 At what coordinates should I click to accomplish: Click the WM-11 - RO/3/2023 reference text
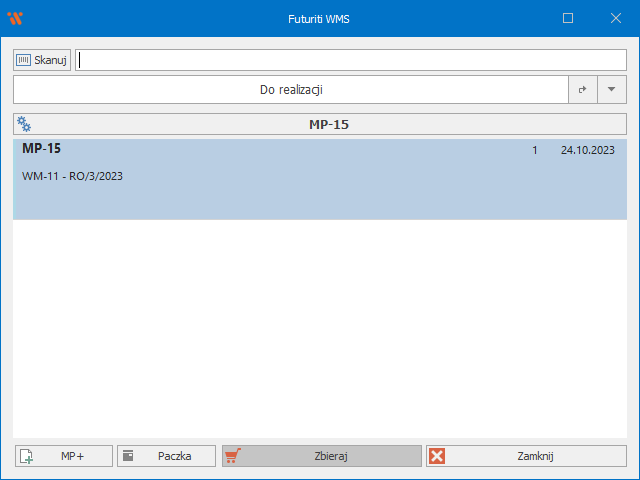click(x=72, y=177)
